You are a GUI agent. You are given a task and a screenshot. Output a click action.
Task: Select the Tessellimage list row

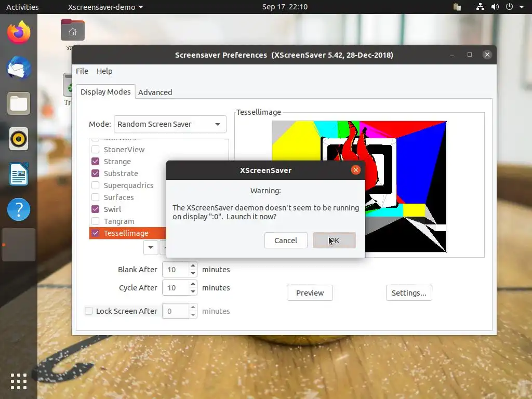coord(128,233)
